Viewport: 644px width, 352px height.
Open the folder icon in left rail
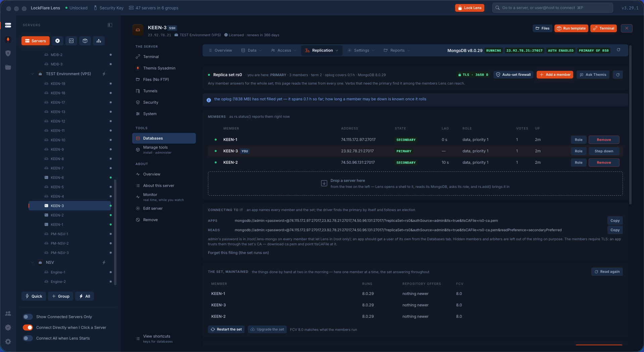pos(8,67)
